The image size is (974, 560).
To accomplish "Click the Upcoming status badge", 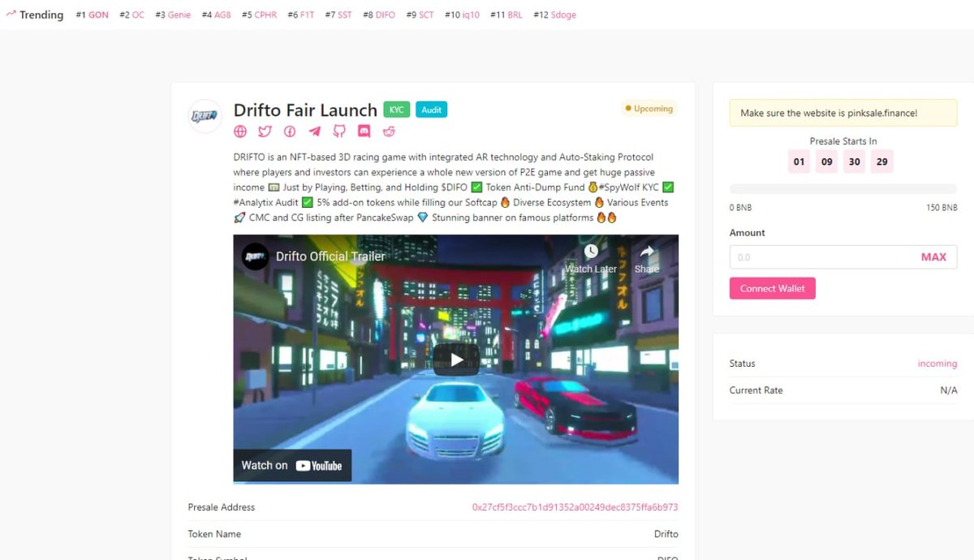I will (x=649, y=109).
